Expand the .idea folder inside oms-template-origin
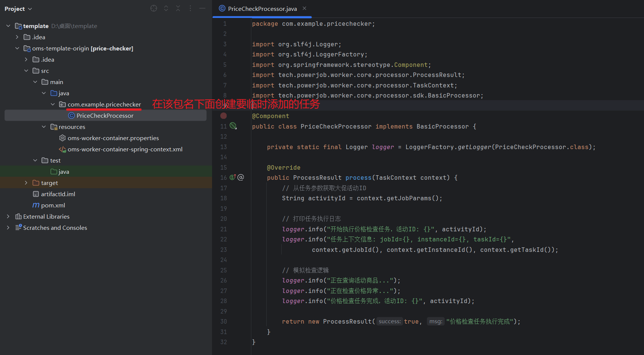The height and width of the screenshot is (355, 644). (26, 59)
